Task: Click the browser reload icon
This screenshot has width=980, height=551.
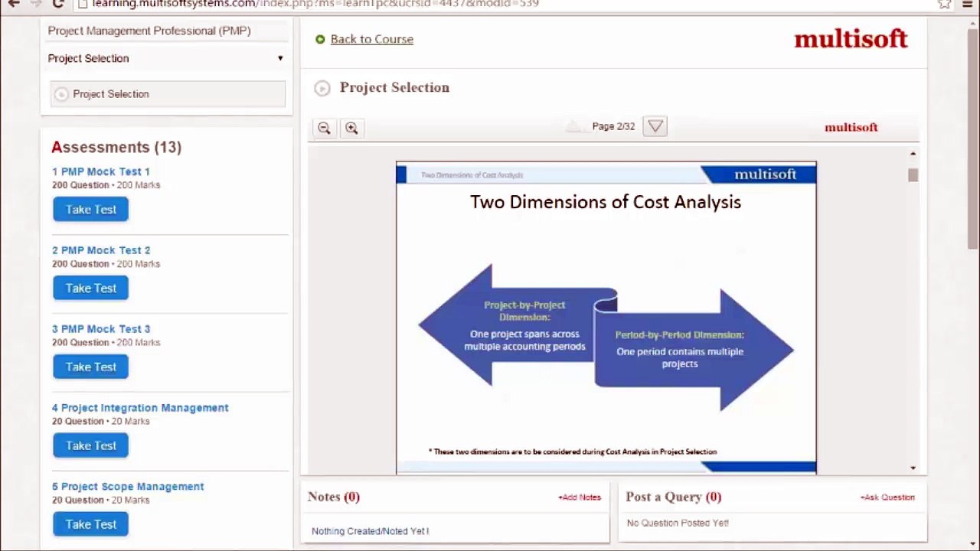Action: tap(58, 4)
